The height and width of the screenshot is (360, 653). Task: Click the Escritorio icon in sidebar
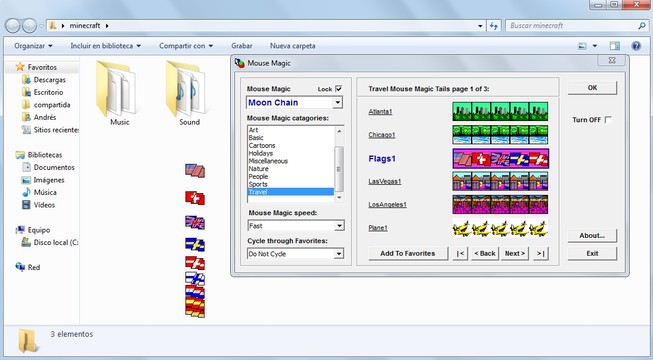[x=26, y=92]
